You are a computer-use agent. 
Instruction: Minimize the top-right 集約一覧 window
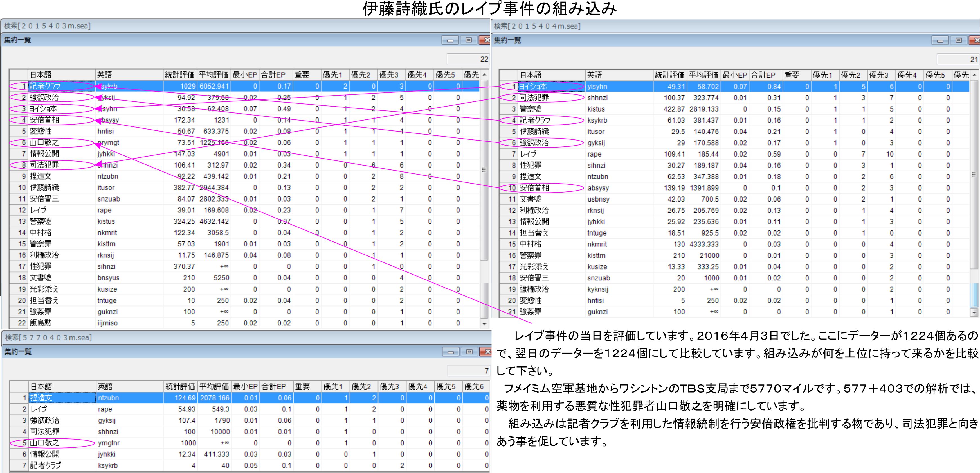point(940,41)
